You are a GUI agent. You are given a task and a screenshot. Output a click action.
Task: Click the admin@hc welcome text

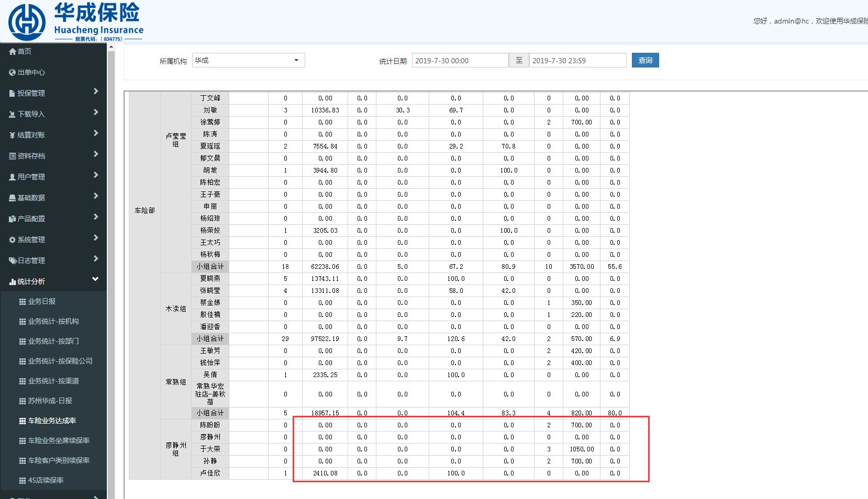tap(810, 21)
